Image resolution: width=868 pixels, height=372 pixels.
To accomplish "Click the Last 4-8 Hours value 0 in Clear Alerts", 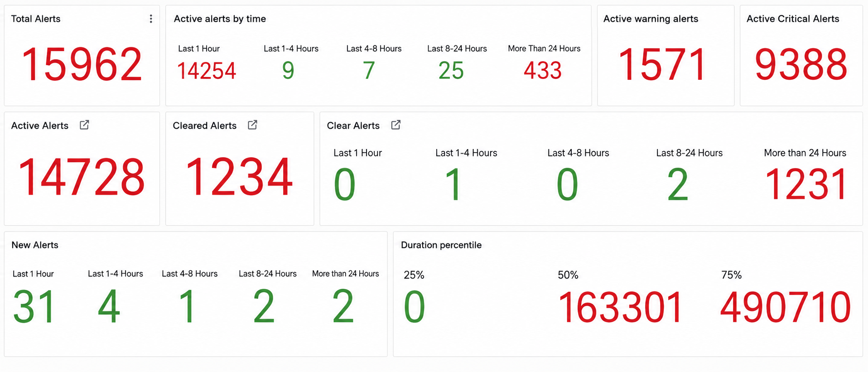I will (567, 185).
